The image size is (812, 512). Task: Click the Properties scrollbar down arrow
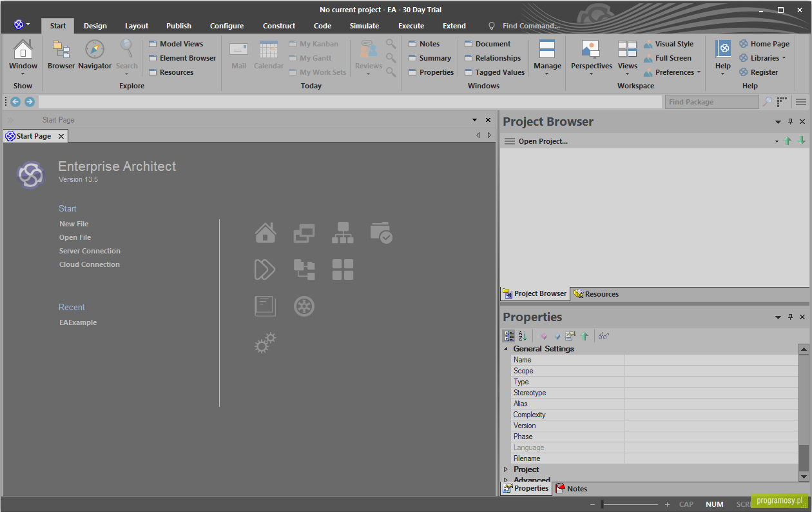click(804, 477)
